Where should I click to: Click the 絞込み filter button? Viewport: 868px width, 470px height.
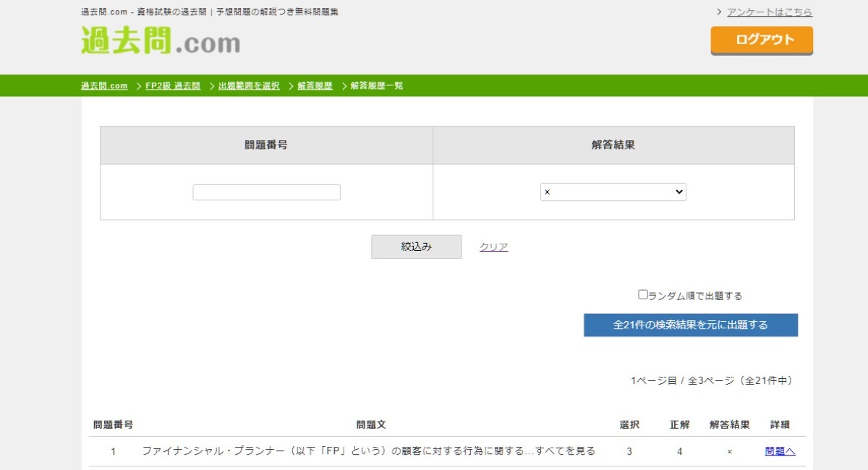coord(416,246)
